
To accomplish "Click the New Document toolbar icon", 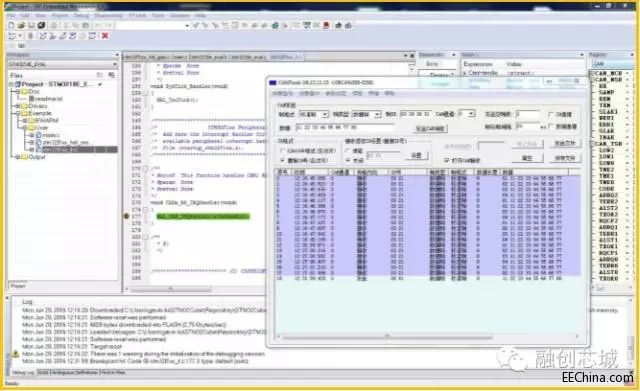I will pos(11,25).
